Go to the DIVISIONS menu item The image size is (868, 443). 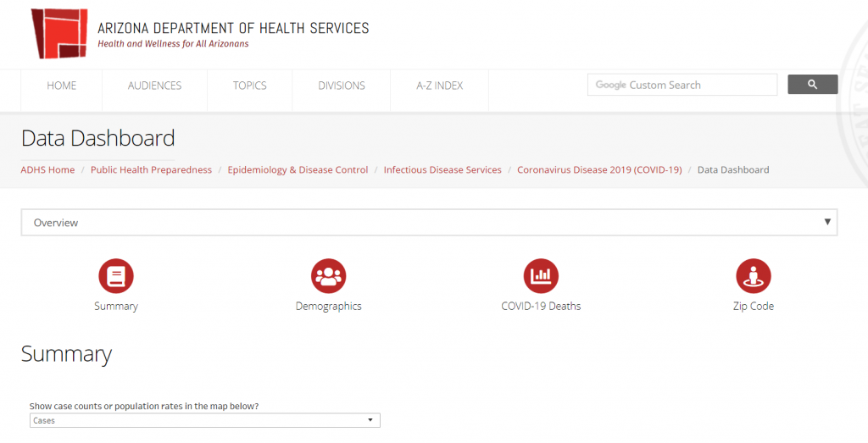tap(342, 86)
